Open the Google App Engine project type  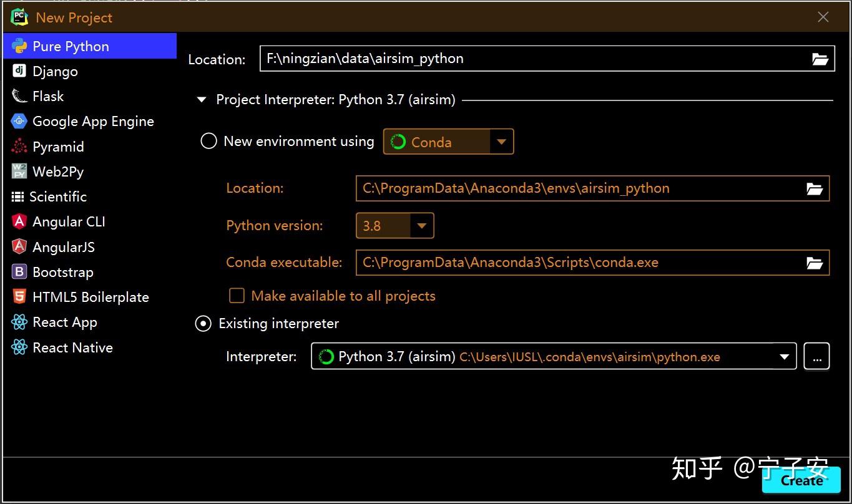coord(18,121)
